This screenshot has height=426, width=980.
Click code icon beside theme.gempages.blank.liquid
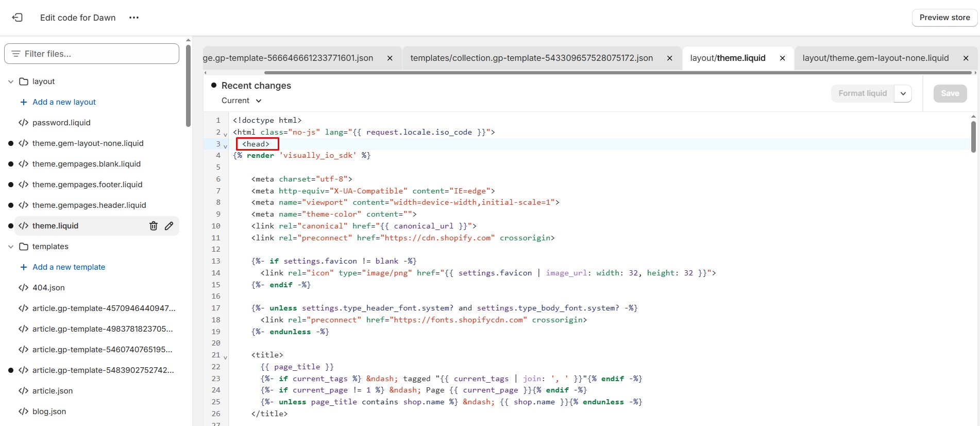point(23,164)
